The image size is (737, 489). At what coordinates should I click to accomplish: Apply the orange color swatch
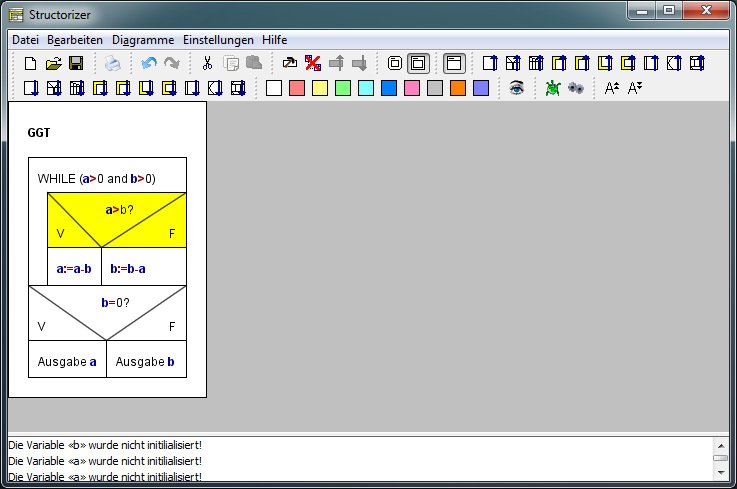point(458,88)
